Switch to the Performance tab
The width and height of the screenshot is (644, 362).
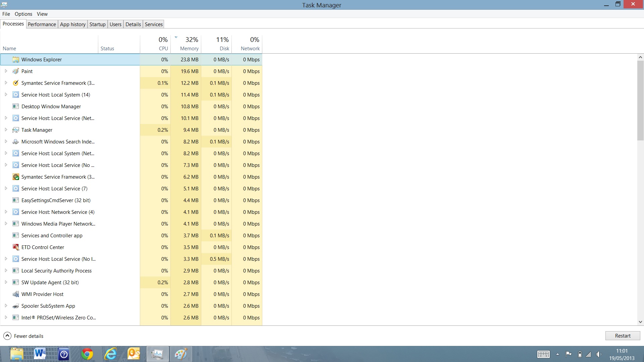click(42, 24)
